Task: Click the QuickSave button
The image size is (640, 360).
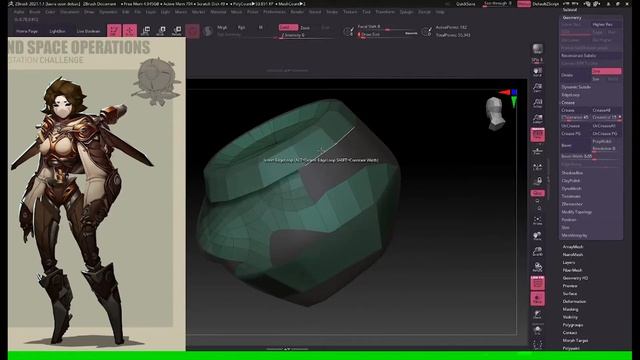Action: pos(465,4)
